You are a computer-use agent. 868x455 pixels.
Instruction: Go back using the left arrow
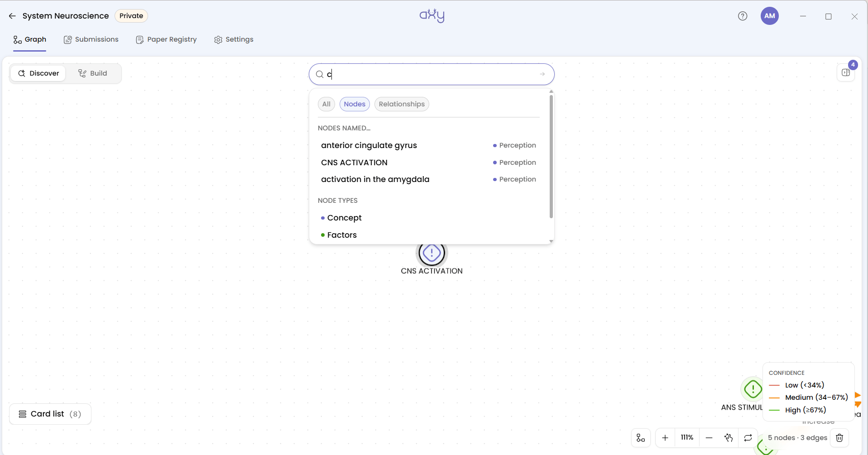point(12,16)
